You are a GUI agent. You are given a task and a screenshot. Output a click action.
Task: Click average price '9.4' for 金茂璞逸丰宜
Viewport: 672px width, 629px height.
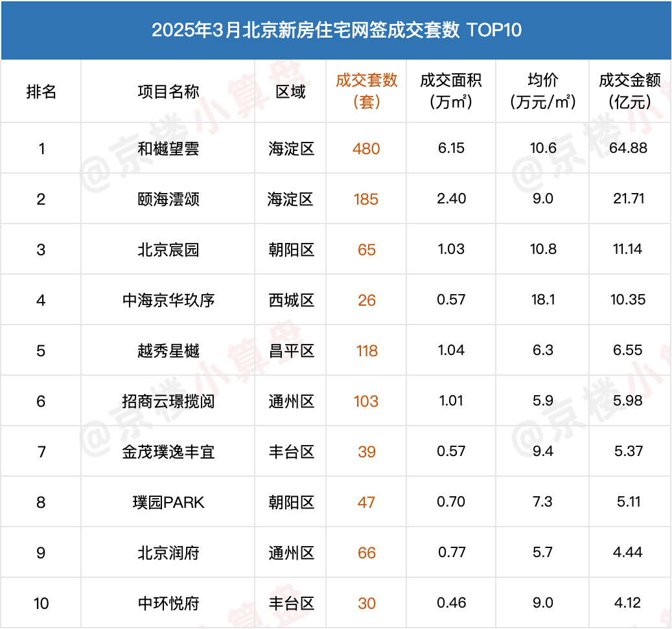point(543,452)
